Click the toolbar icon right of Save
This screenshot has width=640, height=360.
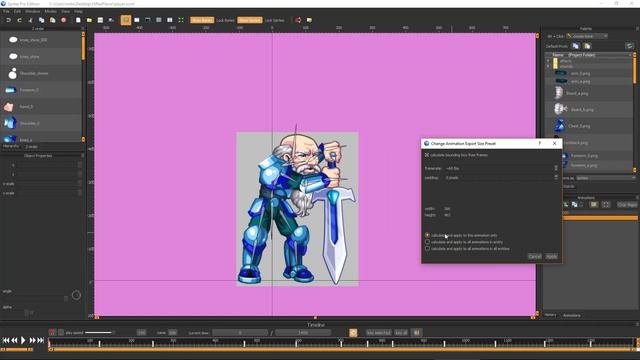click(x=111, y=20)
